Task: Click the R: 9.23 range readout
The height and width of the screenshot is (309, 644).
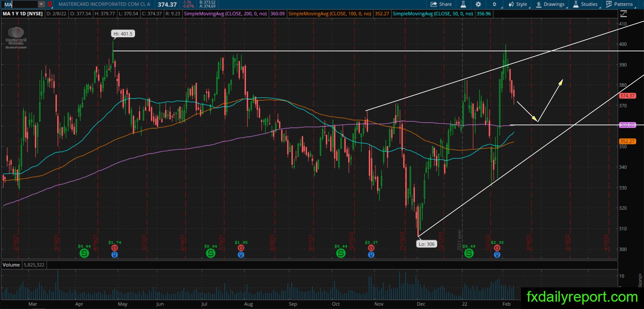Action: point(173,14)
